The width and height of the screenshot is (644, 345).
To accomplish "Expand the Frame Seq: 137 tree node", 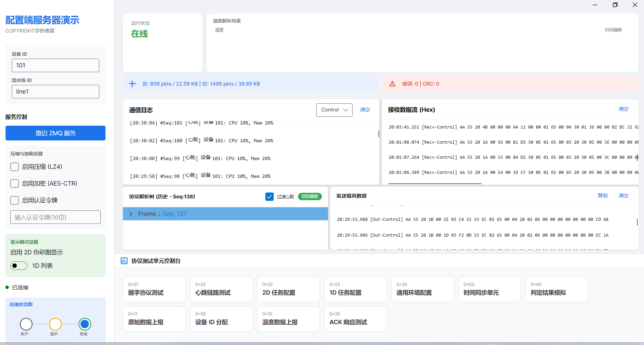I will click(131, 214).
